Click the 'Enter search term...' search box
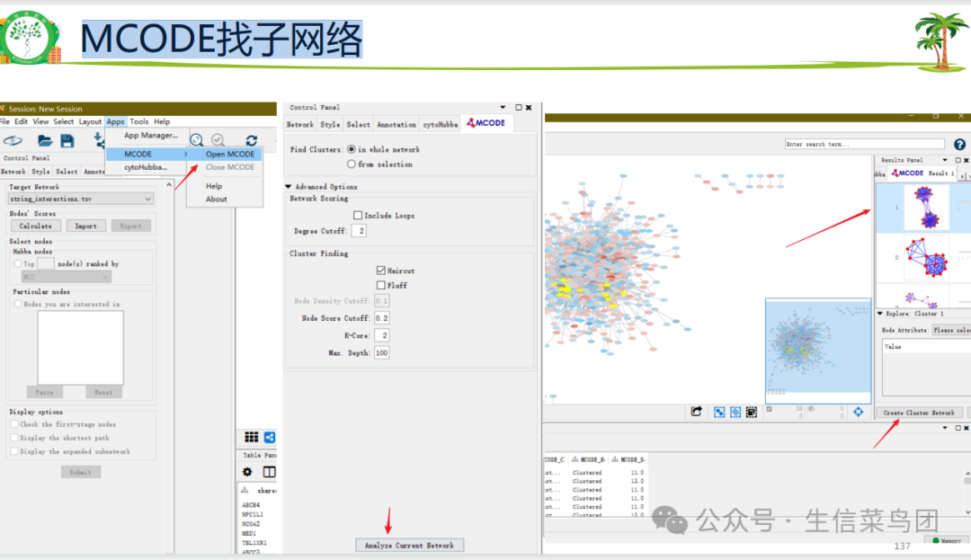Screen dimensions: 971x560 coord(865,144)
